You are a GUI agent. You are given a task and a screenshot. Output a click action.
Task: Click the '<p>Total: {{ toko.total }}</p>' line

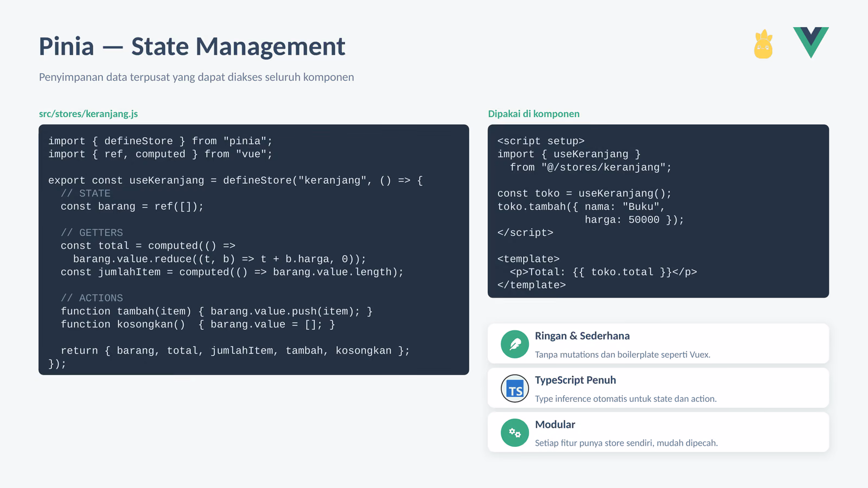603,272
